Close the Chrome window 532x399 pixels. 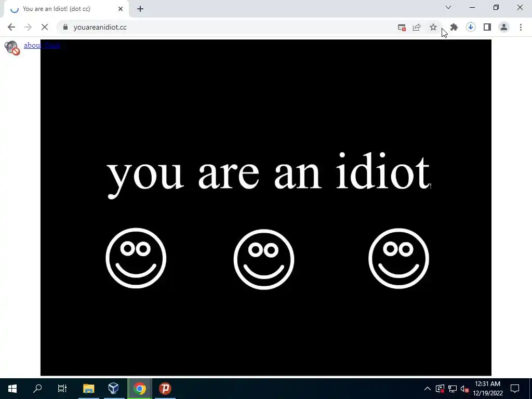pyautogui.click(x=520, y=7)
